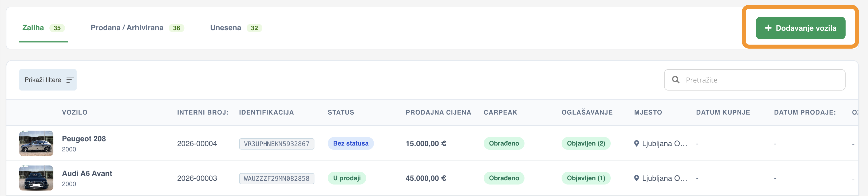The width and height of the screenshot is (868, 196).
Task: Sort by Oglašavanje column header
Action: (587, 112)
